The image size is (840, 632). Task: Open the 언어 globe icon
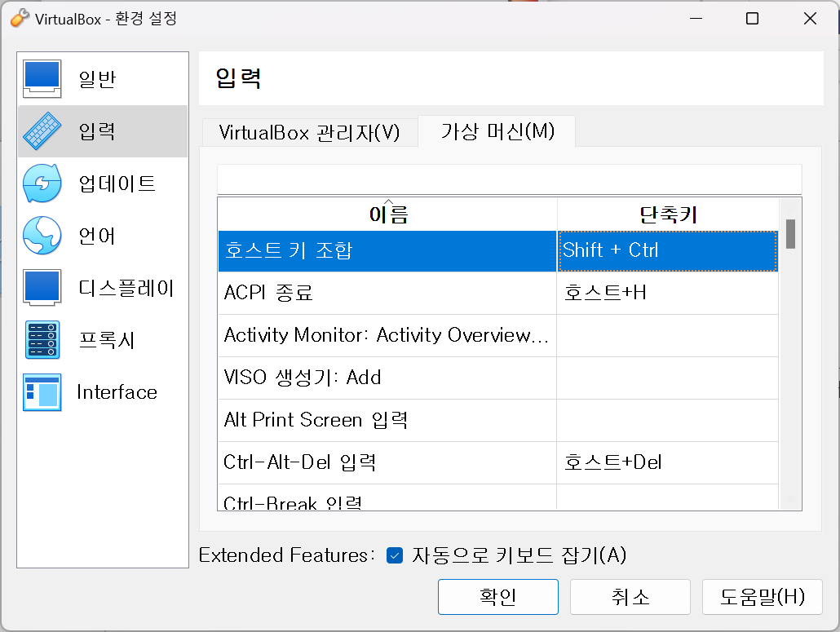pos(42,235)
